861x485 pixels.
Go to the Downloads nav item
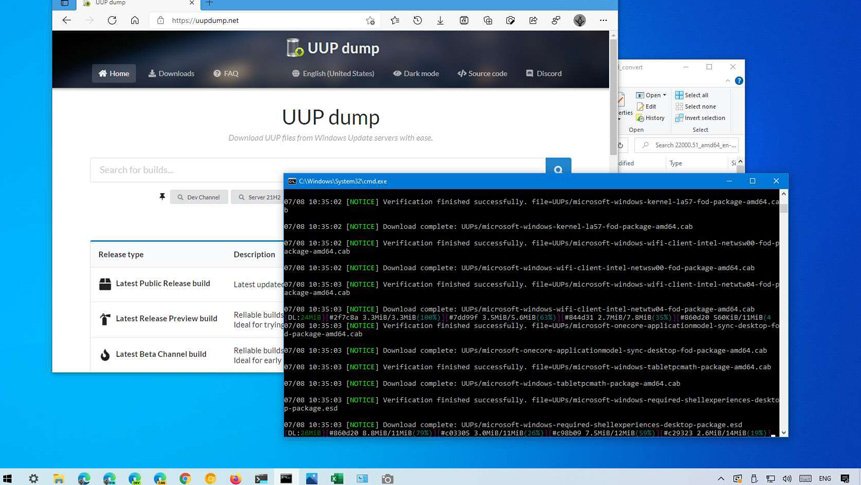coord(171,73)
